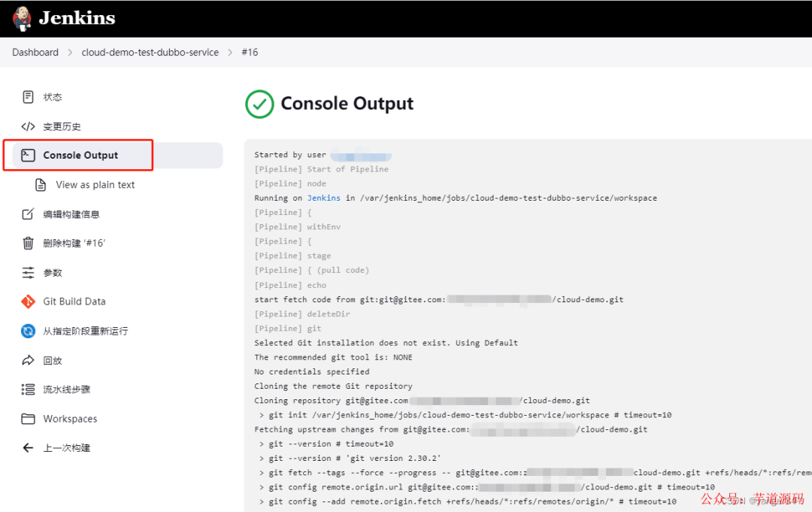812x512 pixels.
Task: Open 从指定阶段重新运行 option
Action: (86, 331)
